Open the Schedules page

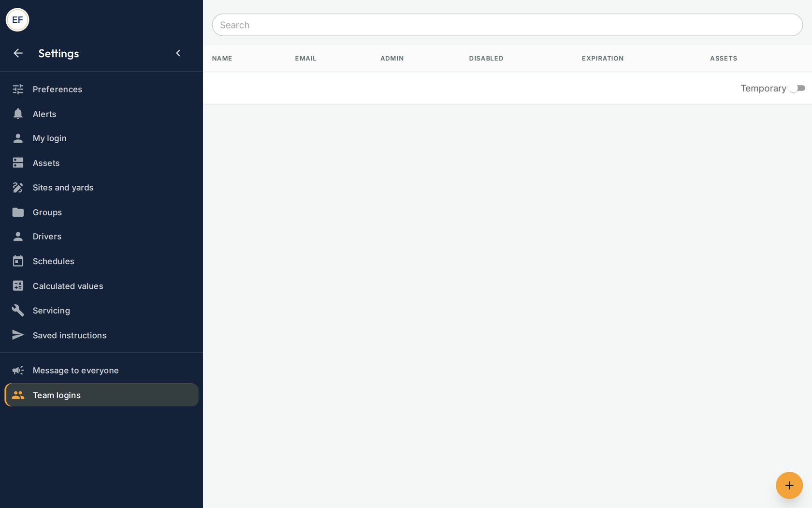click(x=101, y=261)
